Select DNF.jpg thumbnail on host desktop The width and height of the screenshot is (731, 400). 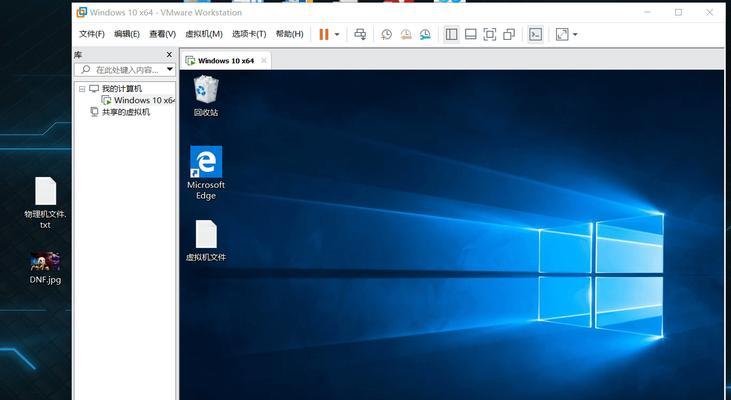click(x=45, y=268)
